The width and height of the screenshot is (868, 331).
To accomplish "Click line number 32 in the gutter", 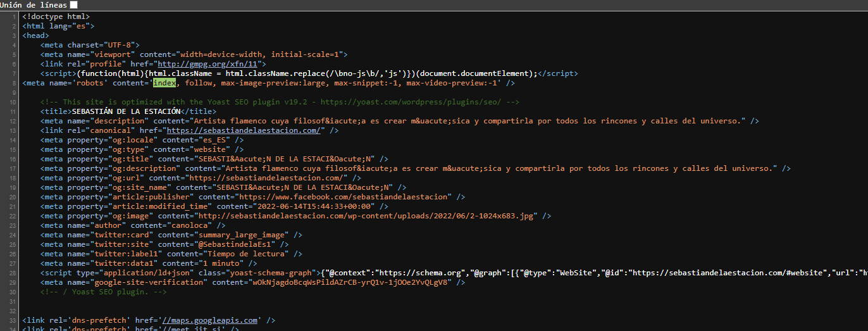I will click(13, 311).
